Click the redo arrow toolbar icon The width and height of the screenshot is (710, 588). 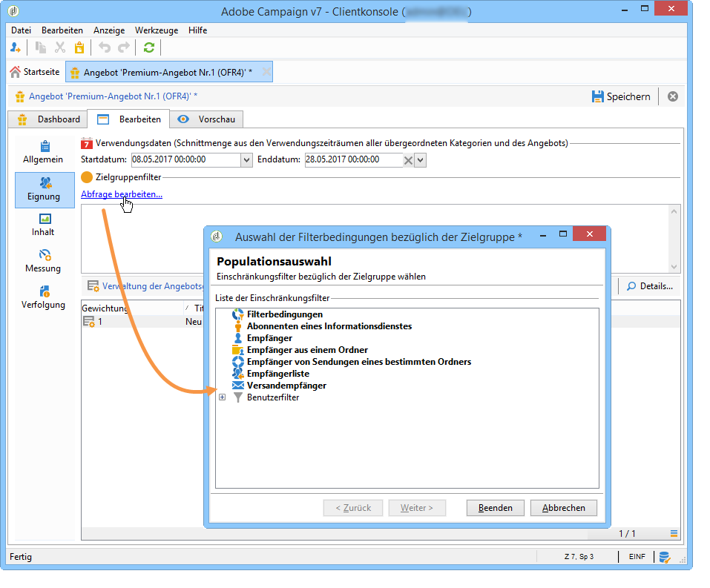(124, 47)
